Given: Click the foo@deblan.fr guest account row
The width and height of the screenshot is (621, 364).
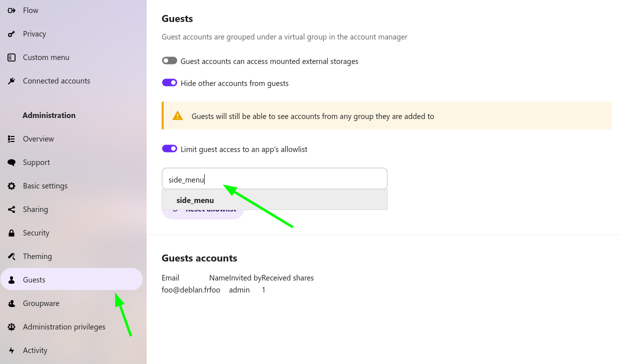Looking at the screenshot, I should tap(191, 290).
